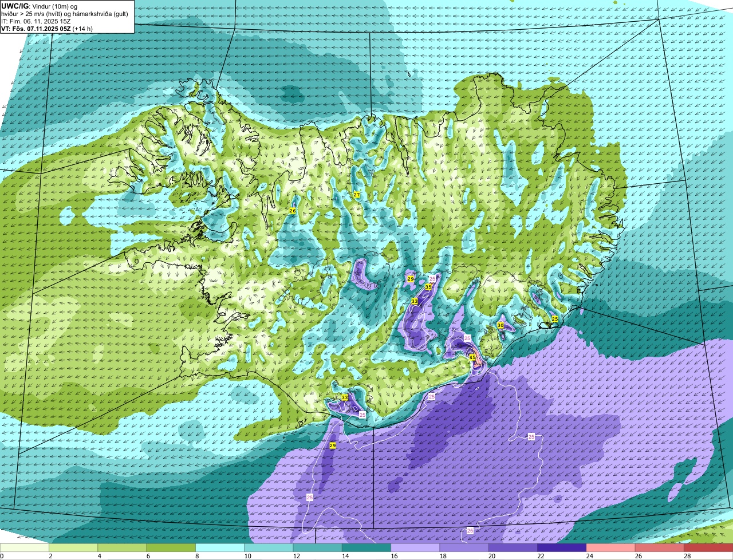Pick the 12–14 m/s teal legend swatch
Screen dimensions: 733x560
(317, 547)
